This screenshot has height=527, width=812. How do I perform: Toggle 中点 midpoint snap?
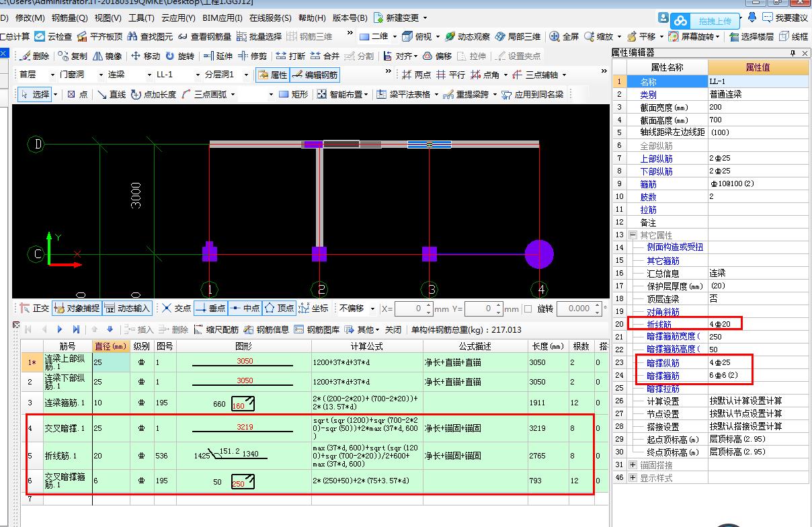point(245,308)
